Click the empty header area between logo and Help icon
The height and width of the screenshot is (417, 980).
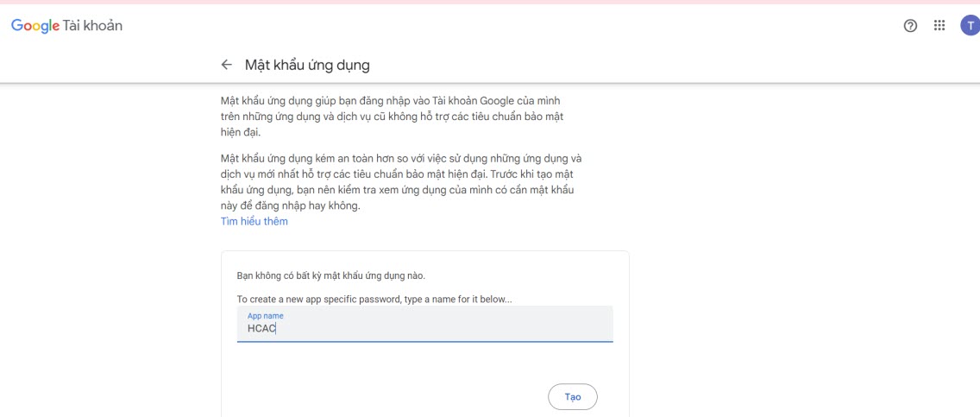click(x=518, y=26)
